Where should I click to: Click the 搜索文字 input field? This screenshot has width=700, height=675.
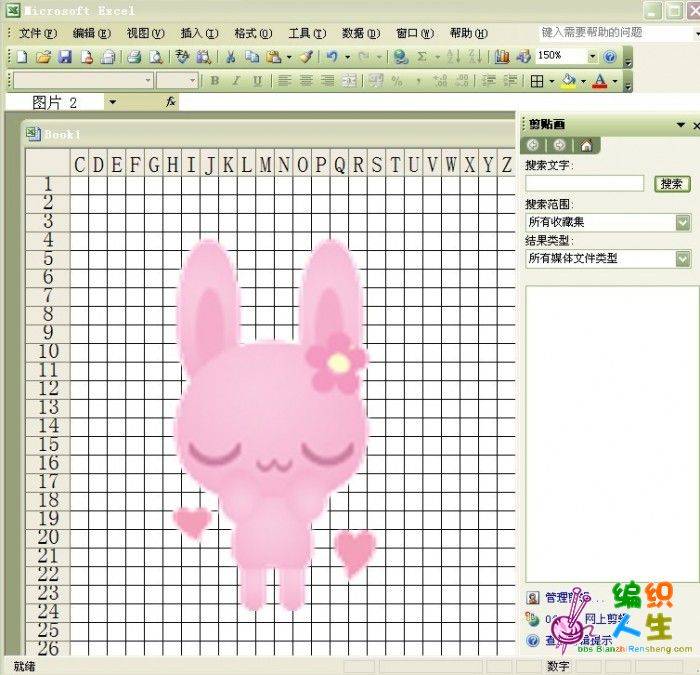point(584,183)
